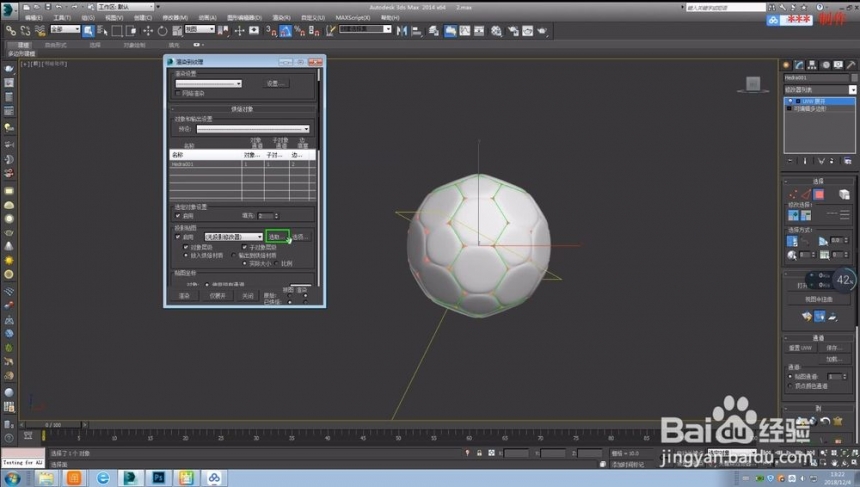The width and height of the screenshot is (860, 487).
Task: Select Vertex Color Channel radio button
Action: [x=790, y=386]
